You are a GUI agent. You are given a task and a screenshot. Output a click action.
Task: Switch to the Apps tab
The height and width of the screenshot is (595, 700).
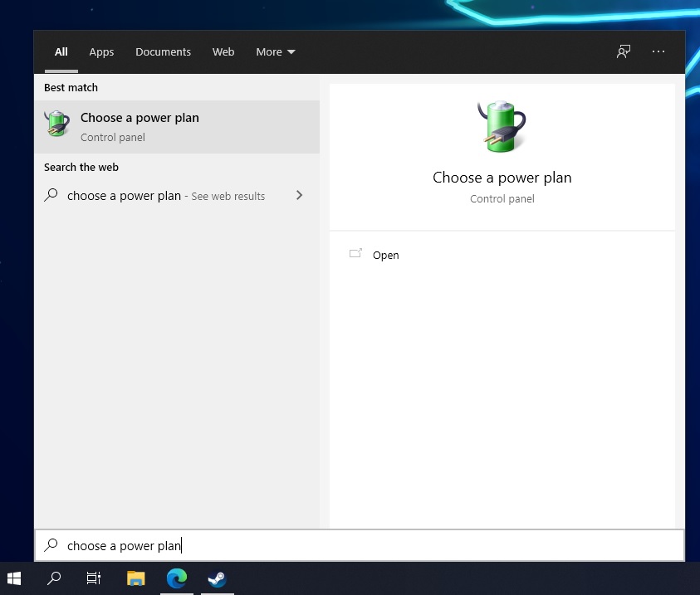tap(101, 52)
